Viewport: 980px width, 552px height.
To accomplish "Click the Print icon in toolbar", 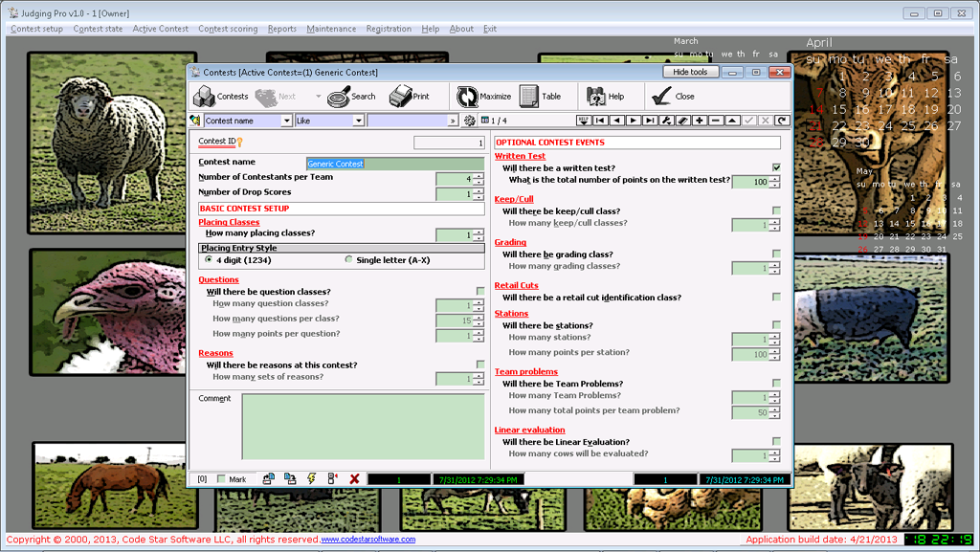I will [400, 97].
